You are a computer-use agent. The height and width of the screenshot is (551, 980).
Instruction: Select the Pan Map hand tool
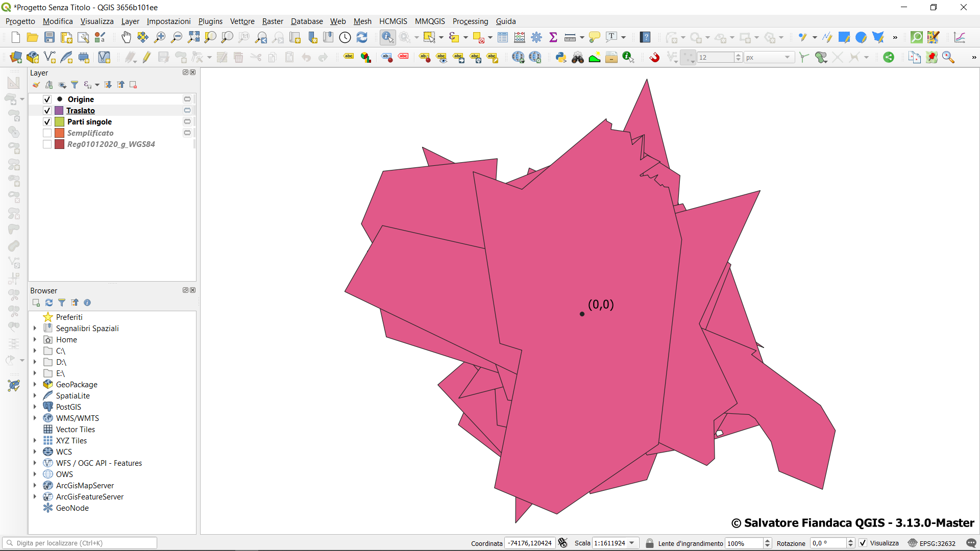[x=126, y=37]
